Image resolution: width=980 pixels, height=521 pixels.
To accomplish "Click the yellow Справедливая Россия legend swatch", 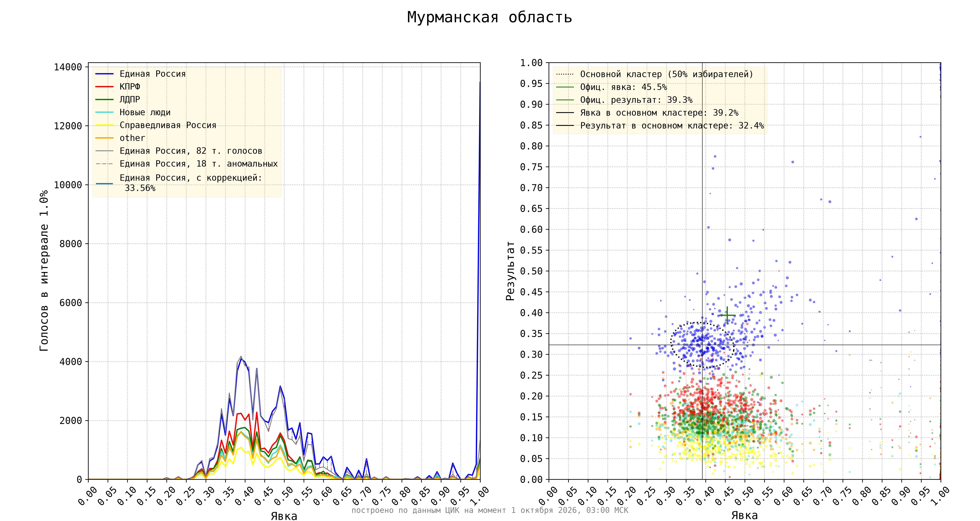I will click(x=104, y=125).
